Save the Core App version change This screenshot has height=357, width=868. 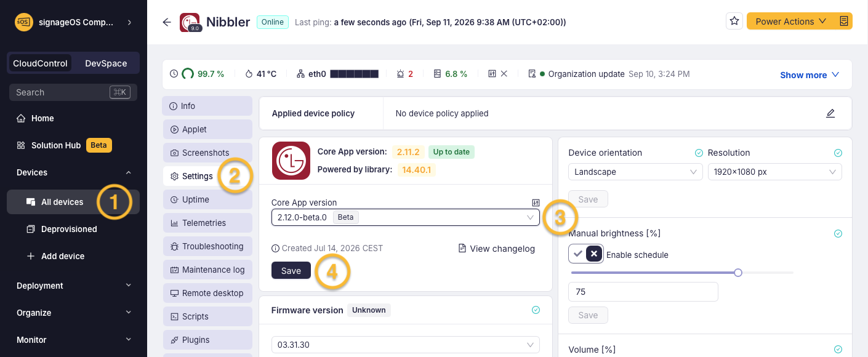click(291, 271)
